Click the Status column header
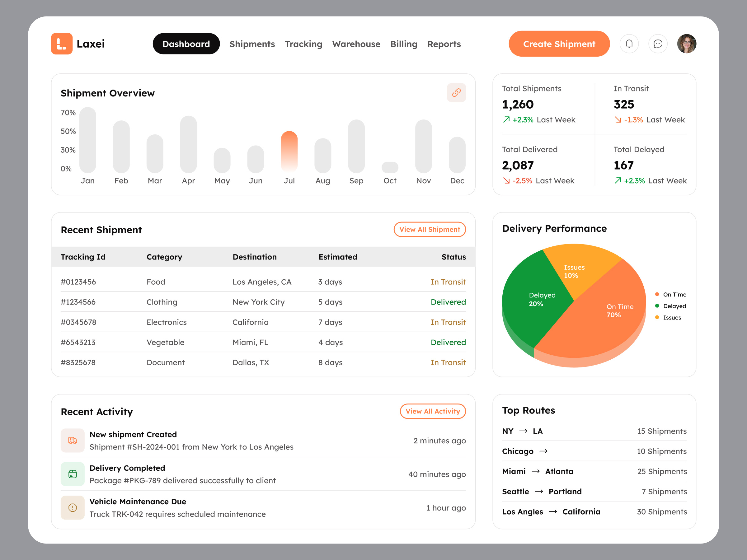747x560 pixels. click(453, 257)
